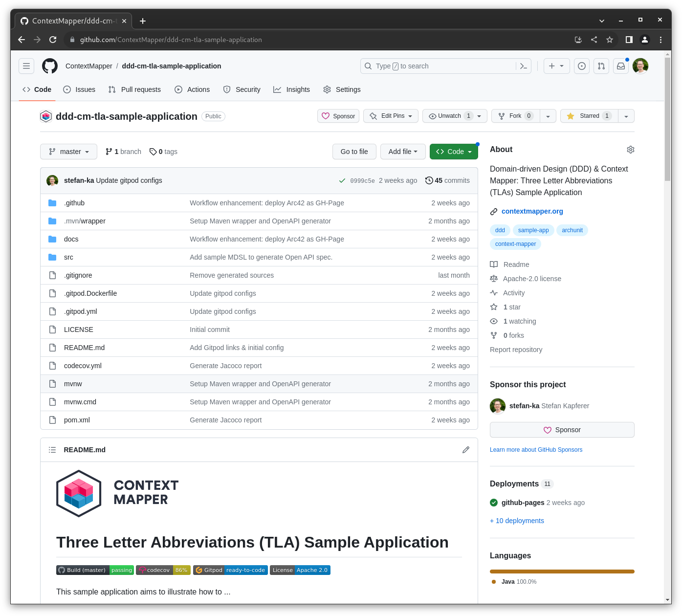This screenshot has height=616, width=682.
Task: Click the codecov 86% badge
Action: [163, 570]
